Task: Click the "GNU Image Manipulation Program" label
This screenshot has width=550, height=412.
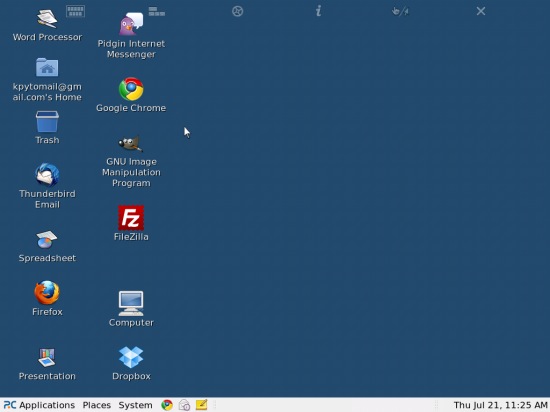Action: [x=131, y=172]
